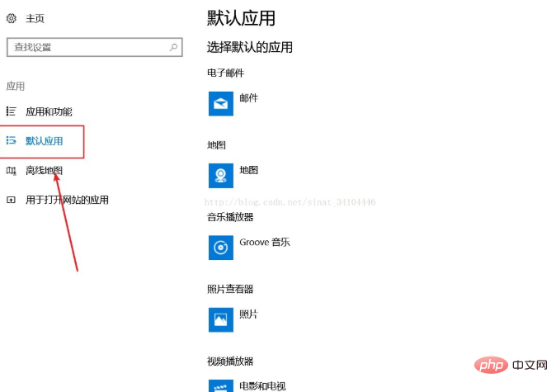
Task: Click the 离线地图 map icon
Action: [x=12, y=171]
